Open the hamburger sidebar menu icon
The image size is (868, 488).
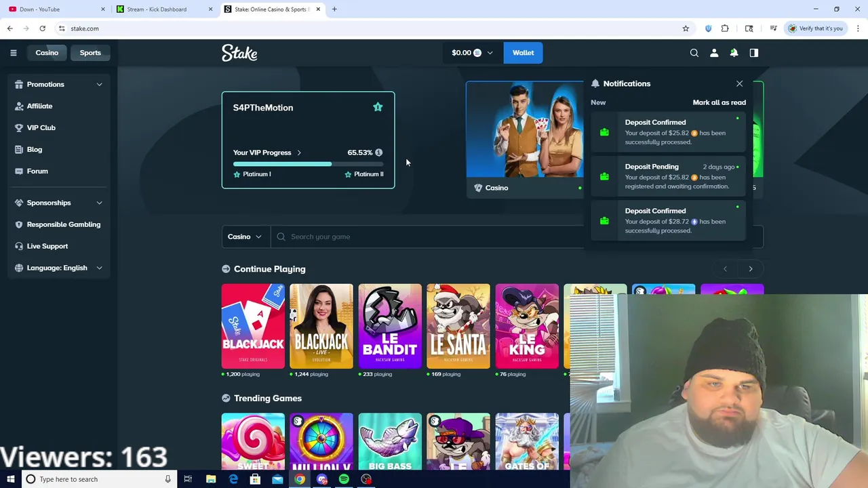coord(13,53)
